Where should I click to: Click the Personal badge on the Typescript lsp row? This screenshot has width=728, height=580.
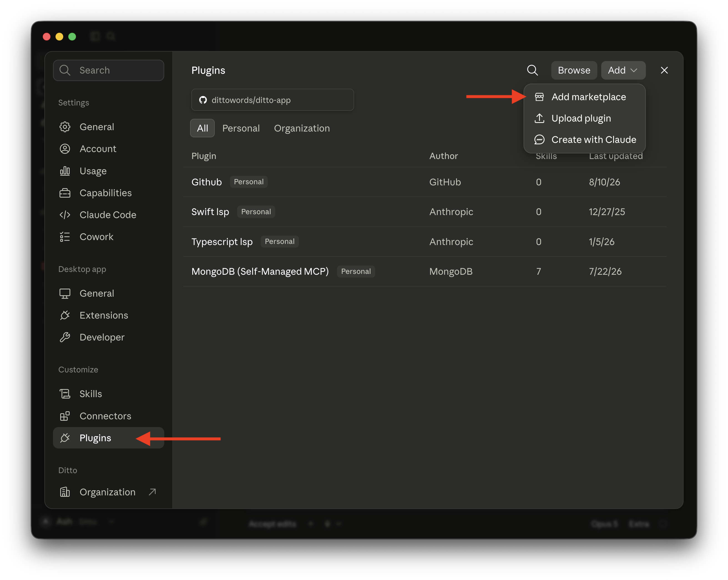280,241
